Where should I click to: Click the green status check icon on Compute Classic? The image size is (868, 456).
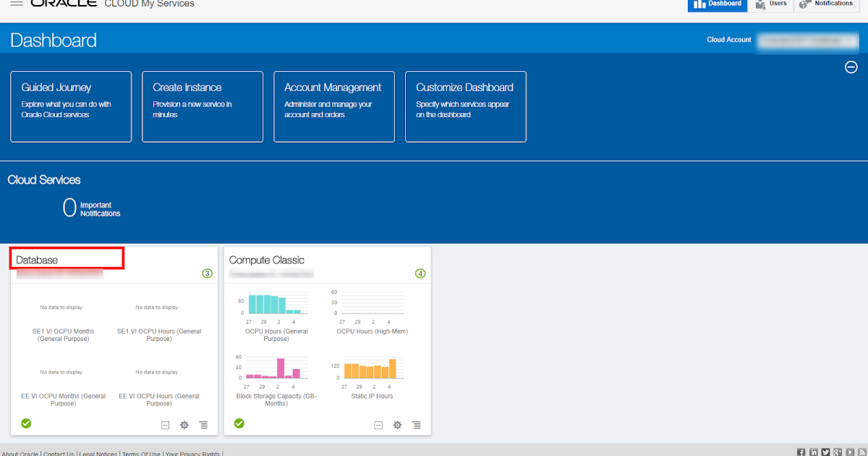239,423
